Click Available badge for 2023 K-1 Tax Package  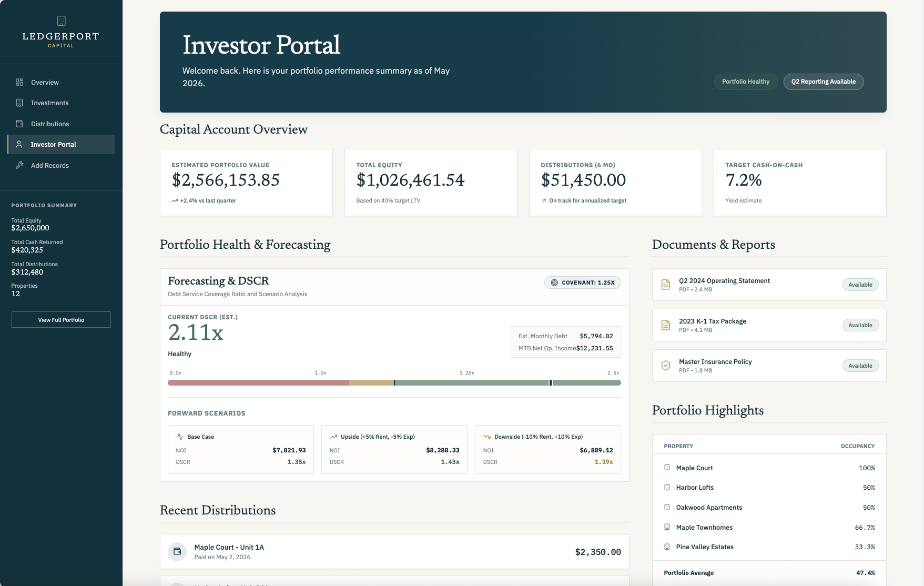pos(860,325)
